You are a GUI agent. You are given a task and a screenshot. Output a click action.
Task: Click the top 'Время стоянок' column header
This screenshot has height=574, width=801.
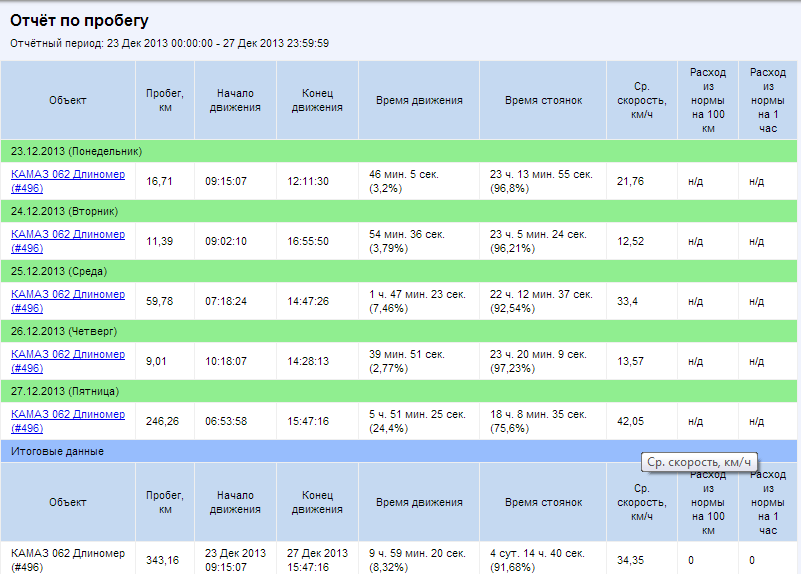(x=543, y=100)
